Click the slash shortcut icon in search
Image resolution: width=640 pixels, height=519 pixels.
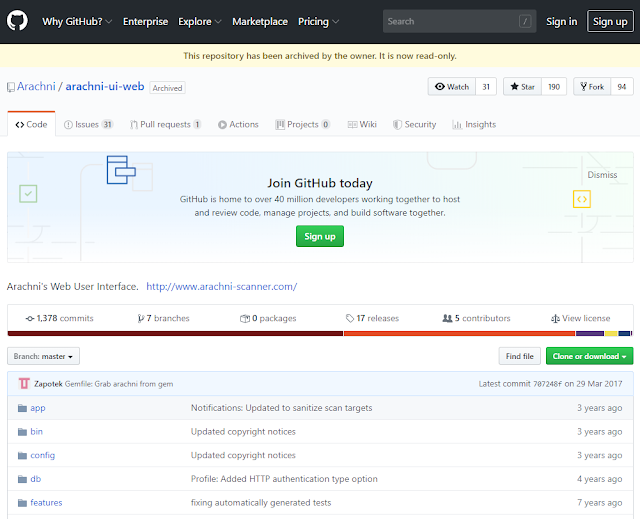tap(525, 21)
